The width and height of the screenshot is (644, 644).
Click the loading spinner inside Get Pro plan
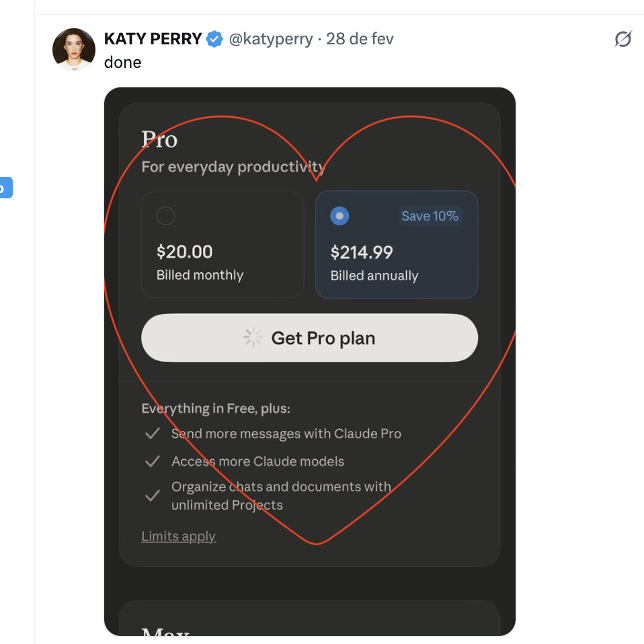pyautogui.click(x=253, y=337)
